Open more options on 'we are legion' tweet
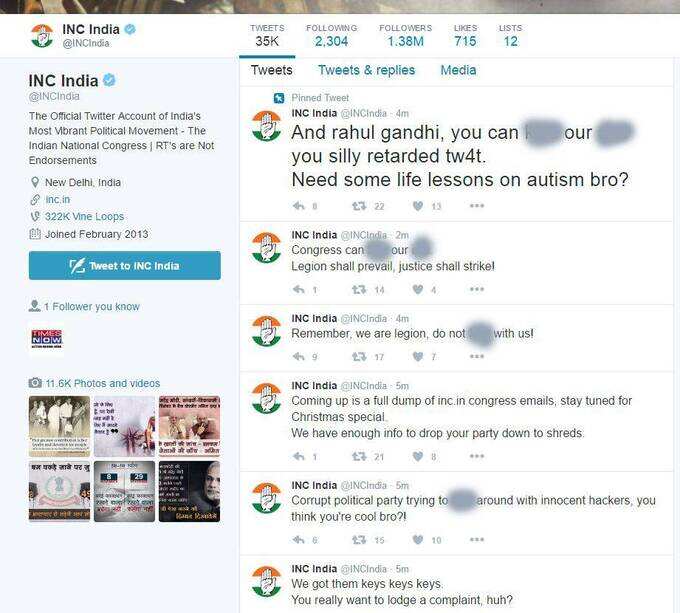The height and width of the screenshot is (613, 680). (477, 356)
